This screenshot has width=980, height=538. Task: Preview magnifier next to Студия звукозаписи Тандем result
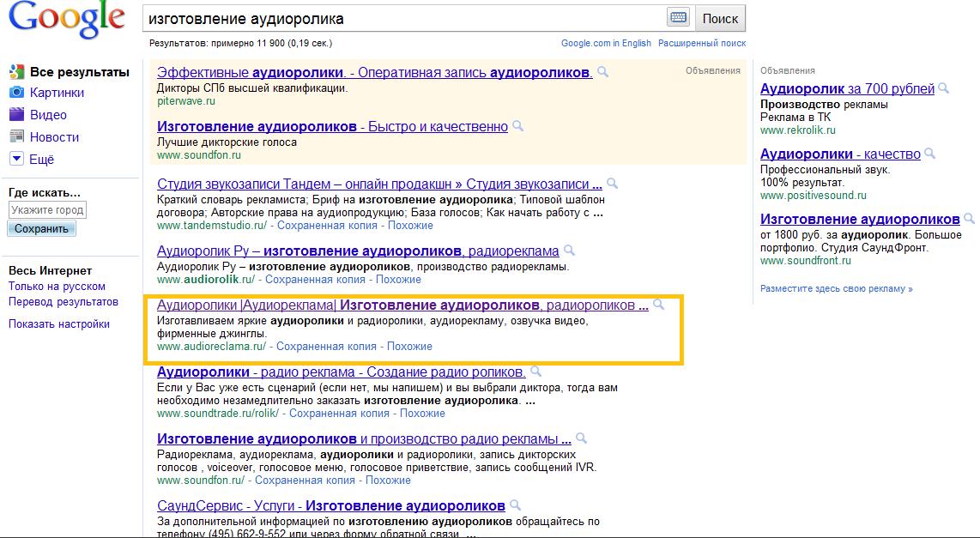[x=612, y=184]
